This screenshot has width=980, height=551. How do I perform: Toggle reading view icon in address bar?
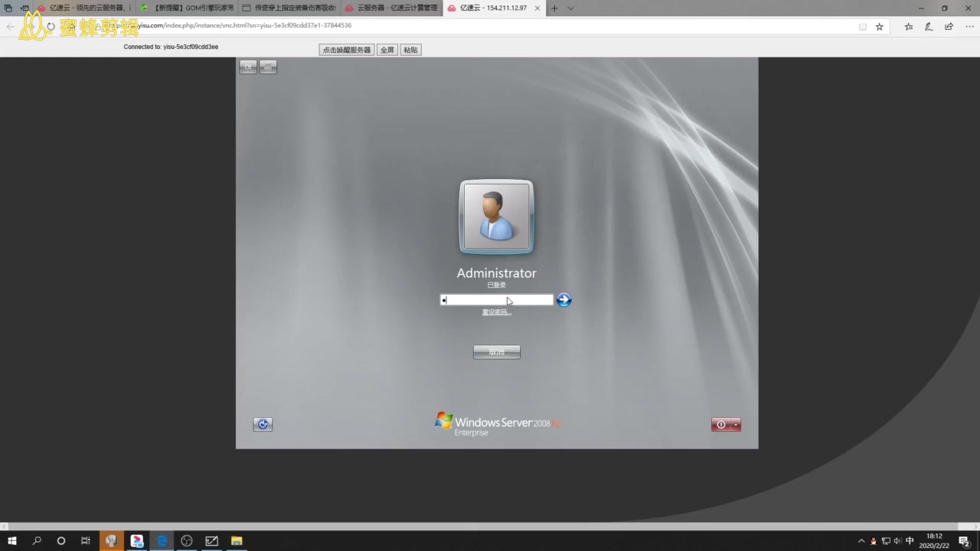(x=863, y=27)
